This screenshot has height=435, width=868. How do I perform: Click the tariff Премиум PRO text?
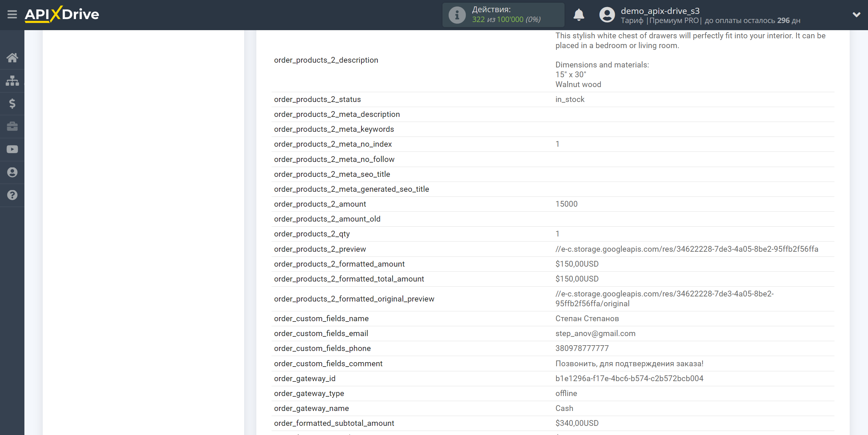(674, 20)
